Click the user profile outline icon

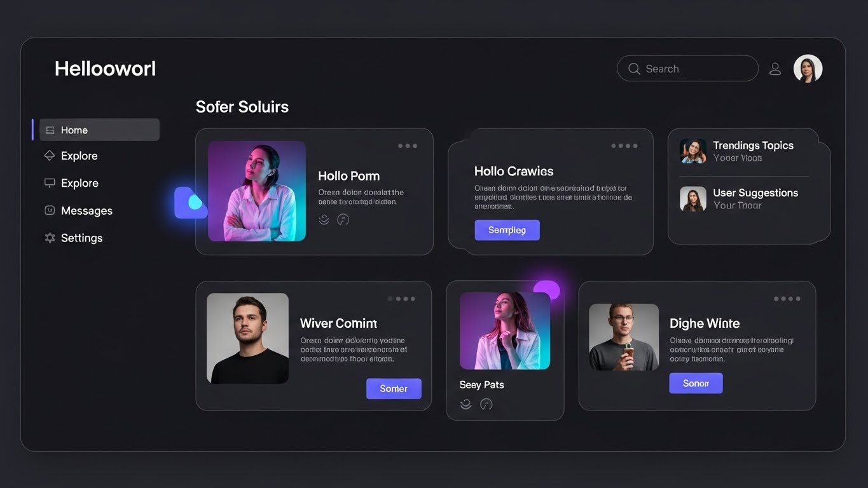[x=775, y=69]
